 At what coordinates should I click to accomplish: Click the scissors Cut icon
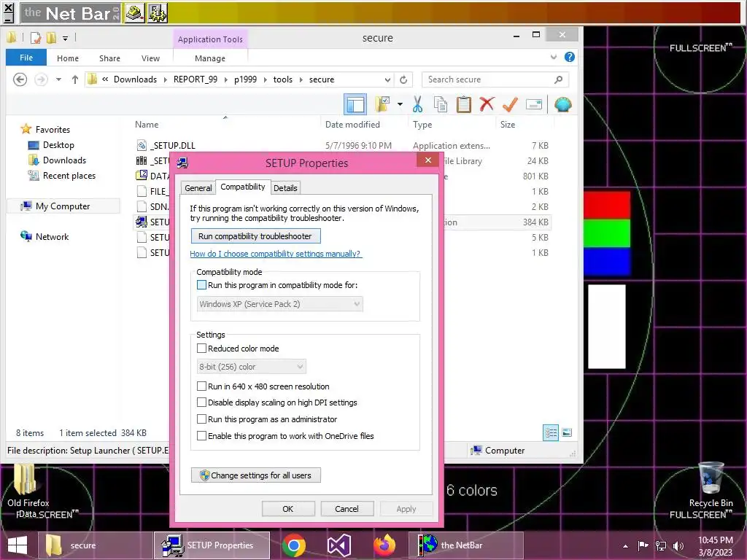(417, 104)
